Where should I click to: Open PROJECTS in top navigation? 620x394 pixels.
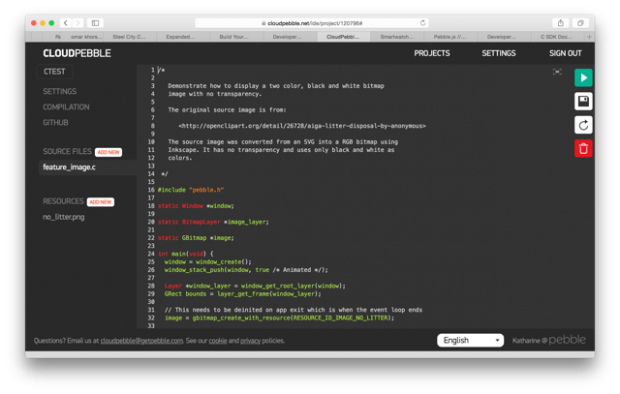pyautogui.click(x=432, y=53)
